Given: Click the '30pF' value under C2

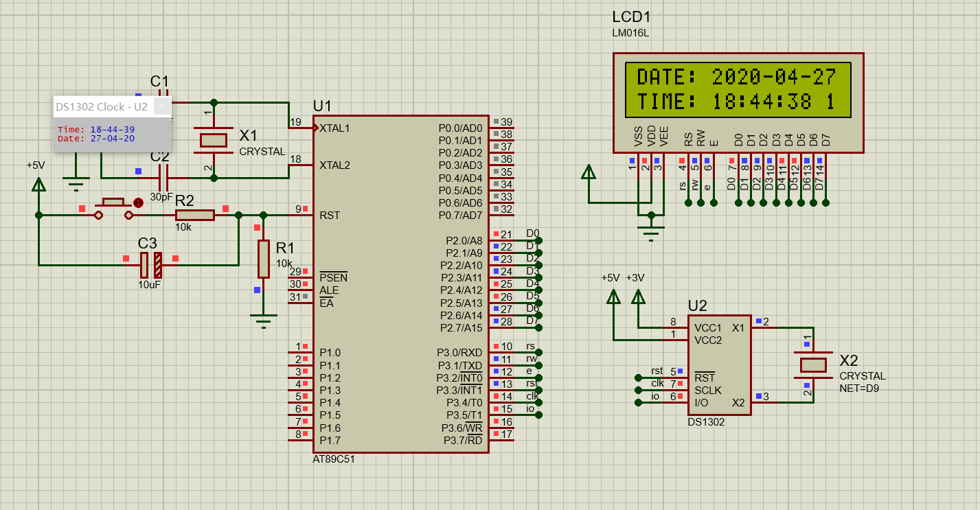Looking at the screenshot, I should (x=162, y=197).
